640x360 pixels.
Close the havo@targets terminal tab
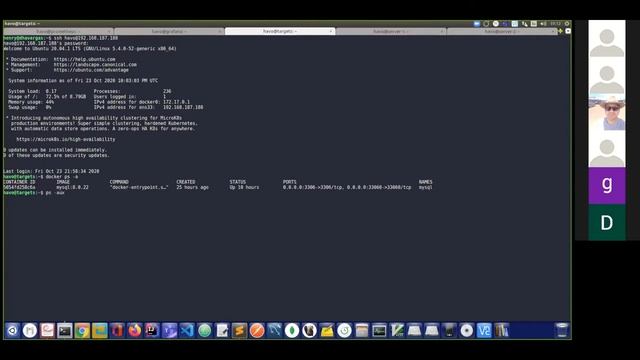331,31
